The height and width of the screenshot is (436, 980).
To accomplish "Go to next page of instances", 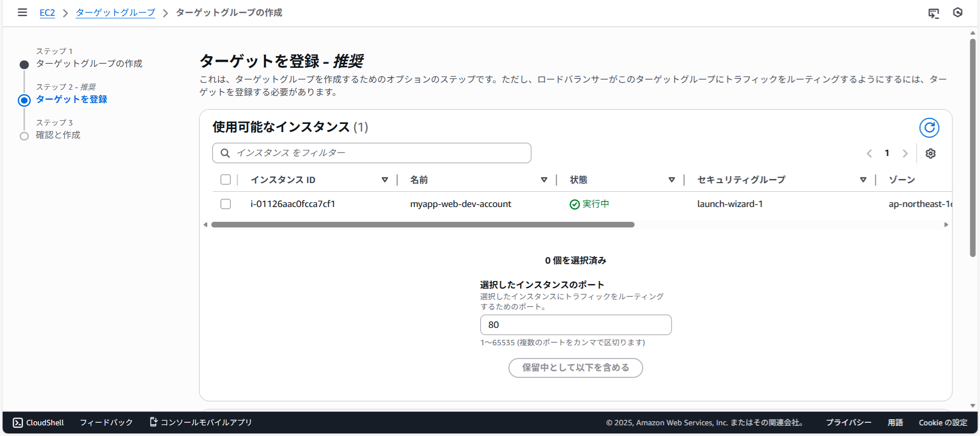I will (x=905, y=153).
